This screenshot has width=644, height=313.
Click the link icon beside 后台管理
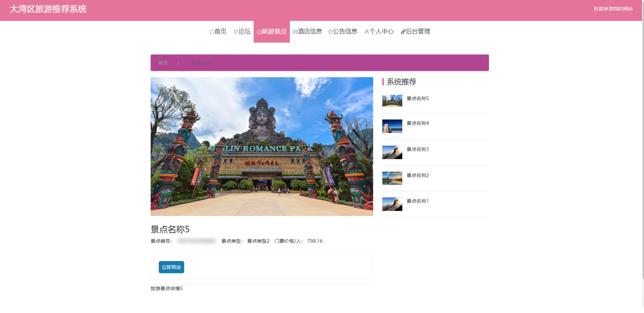coord(403,32)
